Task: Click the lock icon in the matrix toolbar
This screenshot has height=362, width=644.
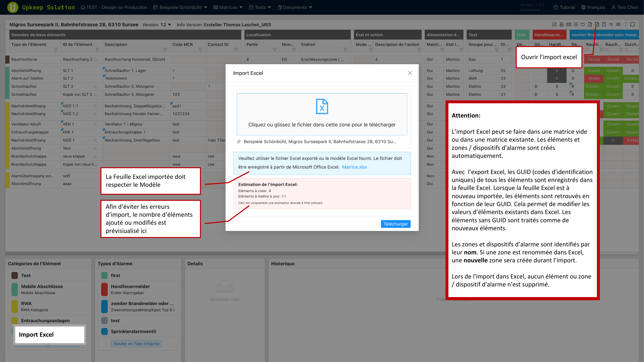Action: tap(561, 24)
